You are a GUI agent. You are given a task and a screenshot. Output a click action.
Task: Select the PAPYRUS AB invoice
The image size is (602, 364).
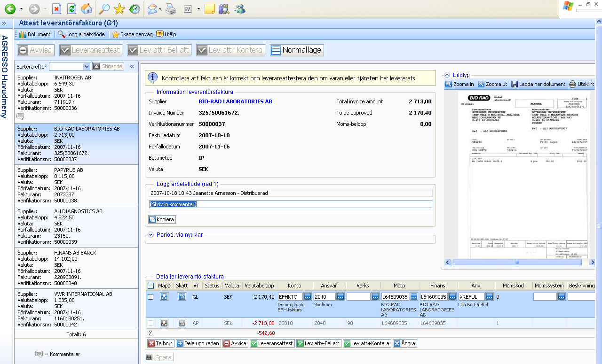pos(76,185)
